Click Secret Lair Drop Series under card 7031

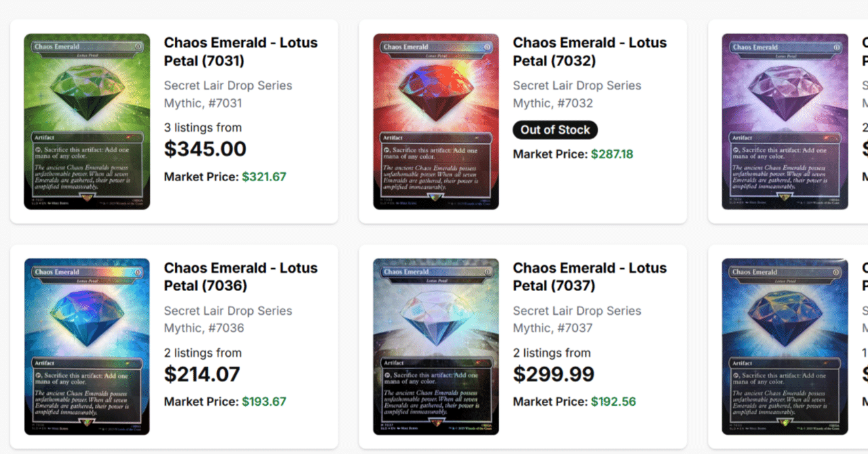(x=228, y=86)
